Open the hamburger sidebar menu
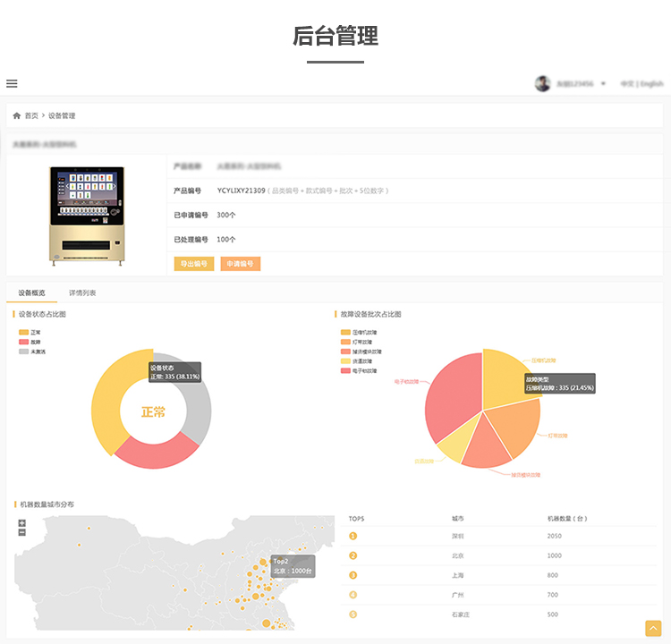 click(x=12, y=83)
